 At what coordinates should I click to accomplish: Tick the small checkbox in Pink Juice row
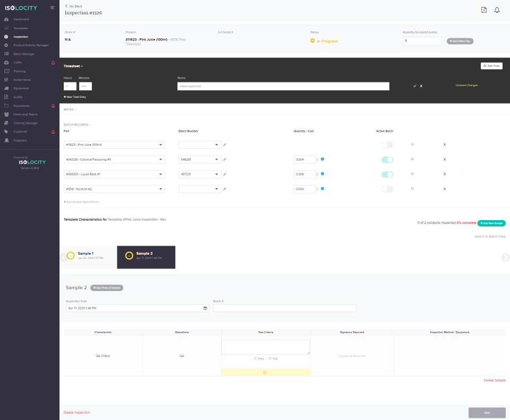[412, 144]
